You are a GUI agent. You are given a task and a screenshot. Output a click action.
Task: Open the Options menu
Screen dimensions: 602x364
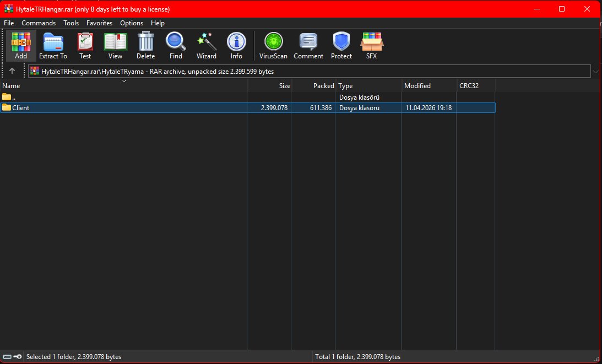(x=132, y=23)
